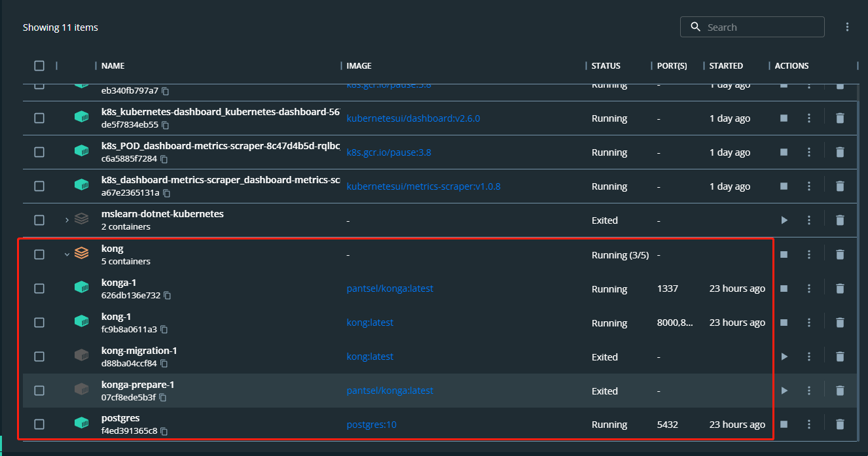
Task: Open the kubernetesui/metrics-scraper:v1.0.8 image link
Action: click(x=424, y=186)
